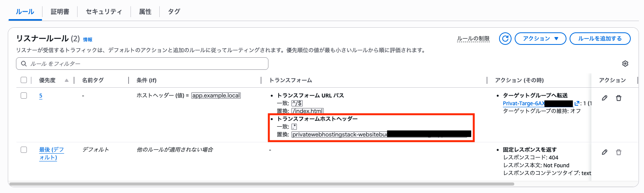Switch to the ルール tab
Viewport: 644px width, 193px height.
point(25,12)
